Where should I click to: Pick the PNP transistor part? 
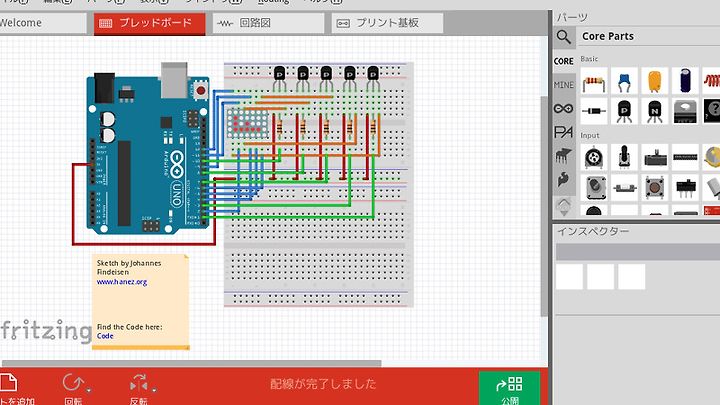click(x=624, y=111)
